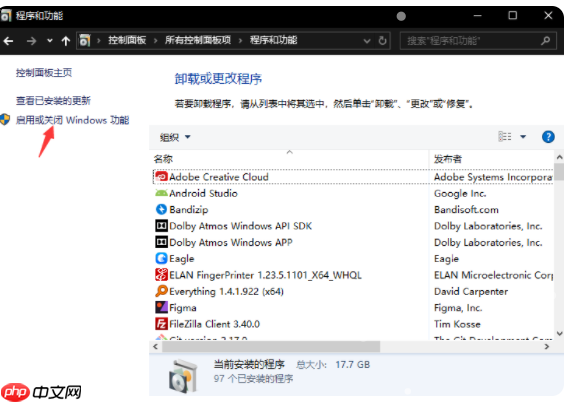The image size is (576, 402).
Task: Click the horizontal scrollbar thumb
Action: click(271, 347)
